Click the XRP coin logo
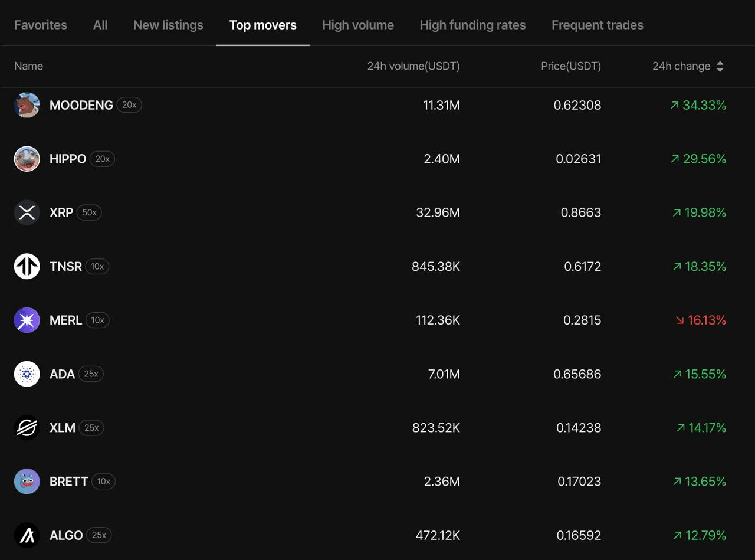Image resolution: width=755 pixels, height=560 pixels. tap(27, 212)
